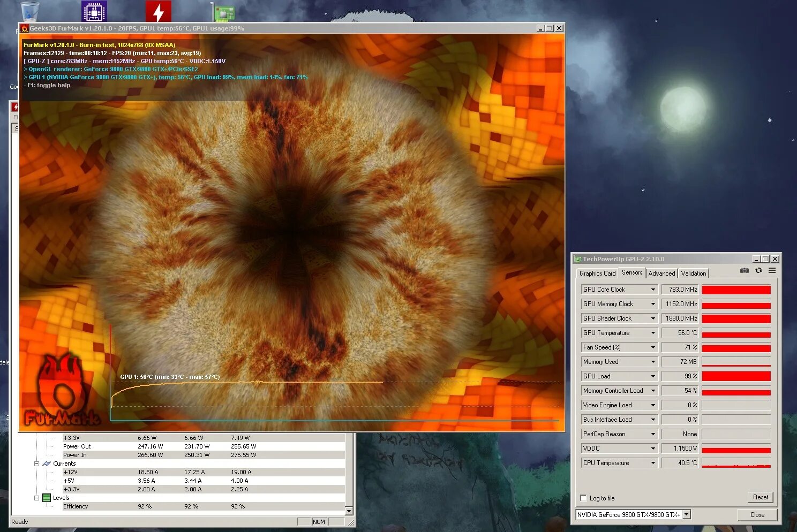
Task: Click the 71 % fan speed value
Action: point(680,347)
